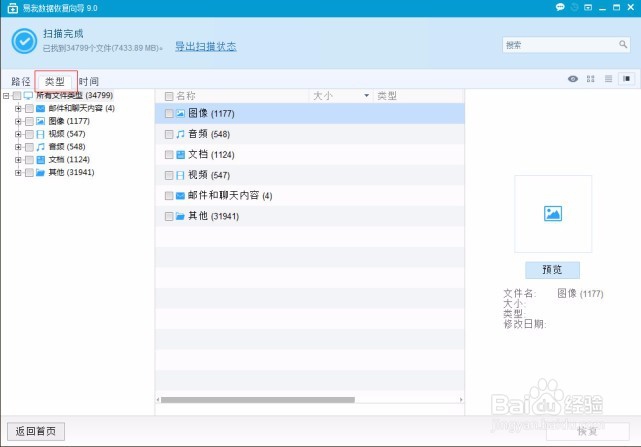The image size is (641, 447).
Task: Expand the 图像 tree node
Action: [x=18, y=121]
